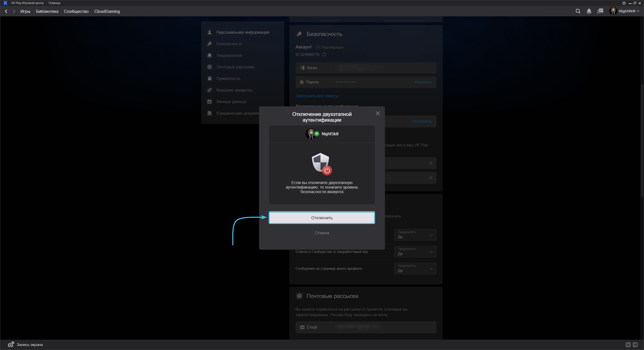Click the Email field
644x350 pixels.
pos(366,327)
